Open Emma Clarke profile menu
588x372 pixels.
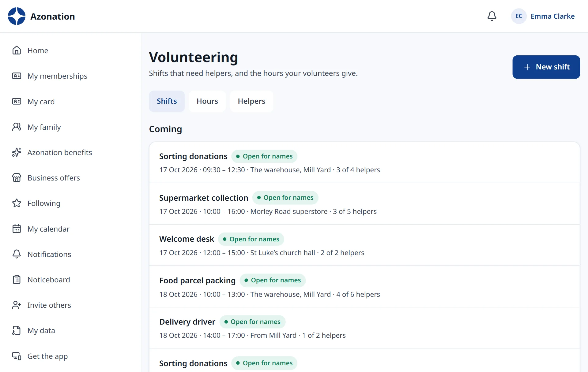point(543,16)
